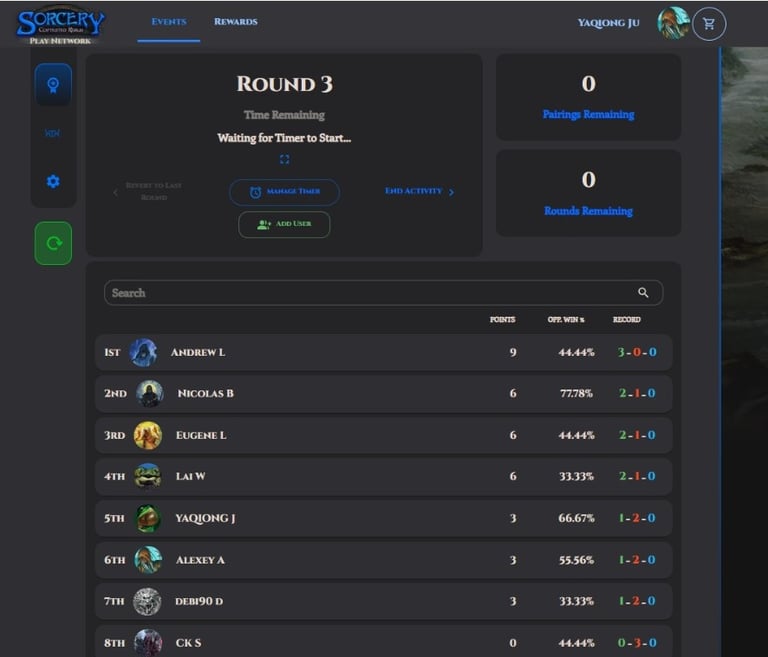Click the Record column header
The width and height of the screenshot is (768, 657).
[x=626, y=319]
